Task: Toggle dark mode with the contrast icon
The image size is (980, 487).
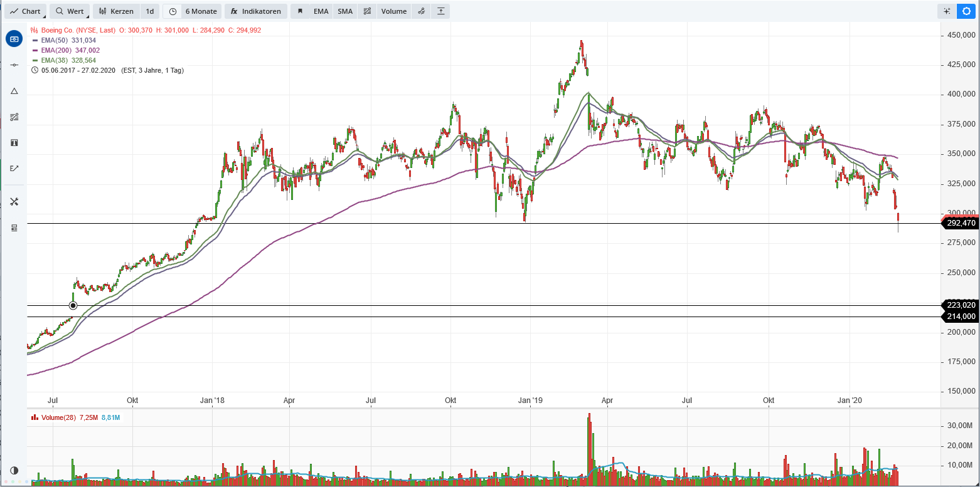Action: pyautogui.click(x=14, y=471)
